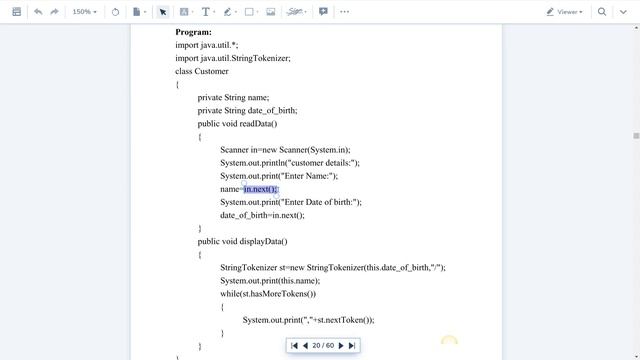Click 'public void displayData()' line

[x=242, y=241]
